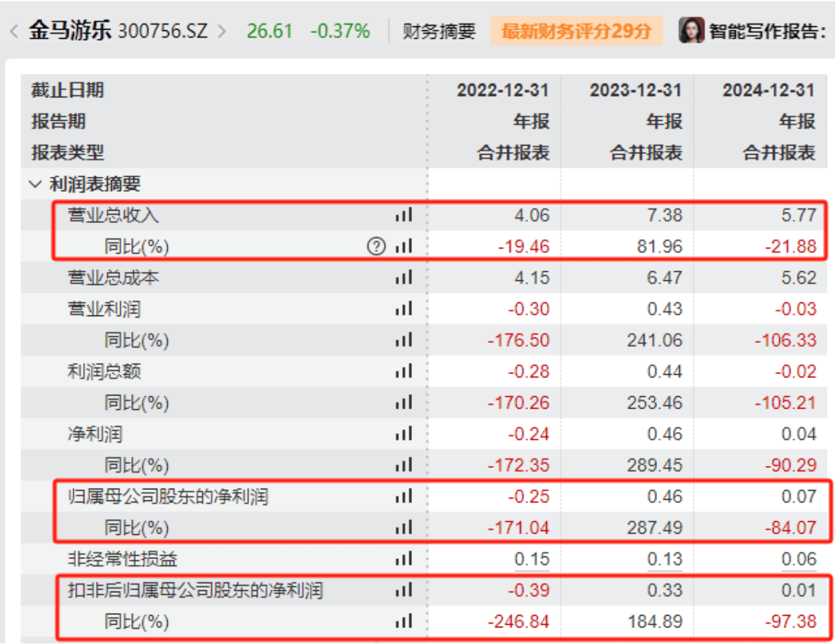
Task: Click 净利润 growth value 289.45
Action: click(x=656, y=465)
